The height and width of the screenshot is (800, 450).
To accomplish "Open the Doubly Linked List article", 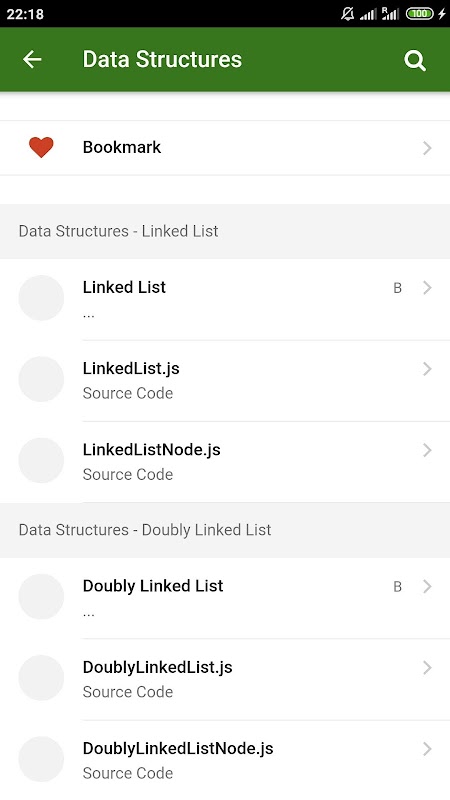I will point(225,598).
